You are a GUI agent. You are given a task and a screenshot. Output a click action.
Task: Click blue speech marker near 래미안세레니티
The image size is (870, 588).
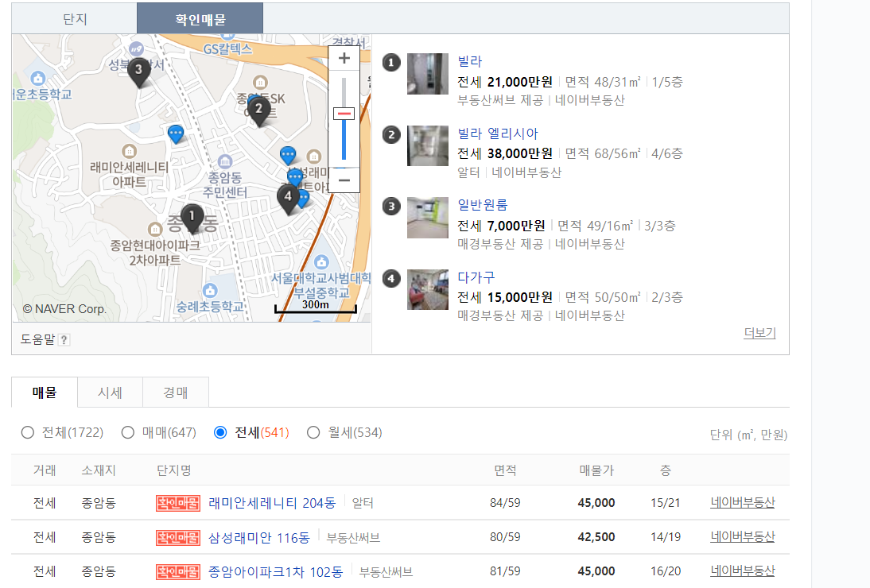(175, 133)
